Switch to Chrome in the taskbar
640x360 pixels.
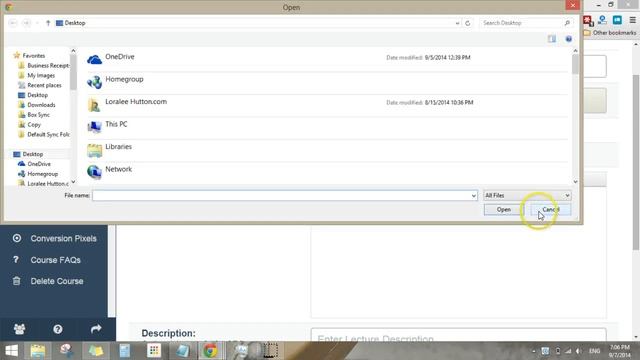(x=210, y=351)
